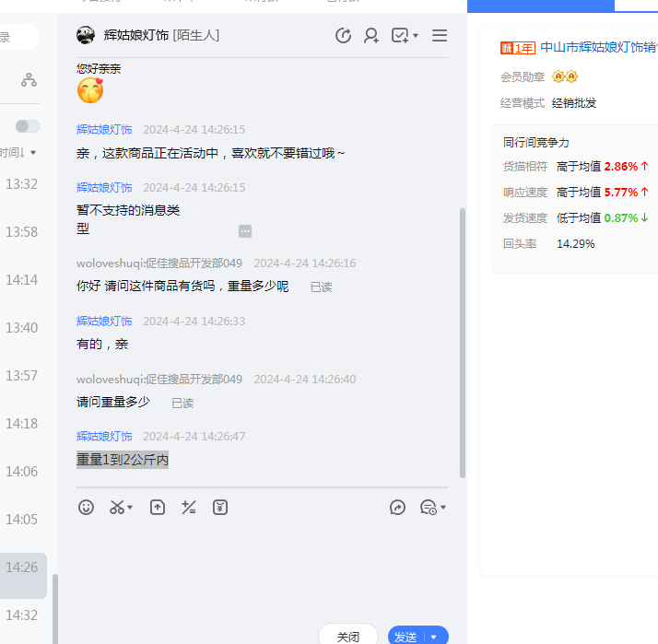This screenshot has width=658, height=644.
Task: Open the 中山市辉姑娘灯饰 company link
Action: point(599,47)
